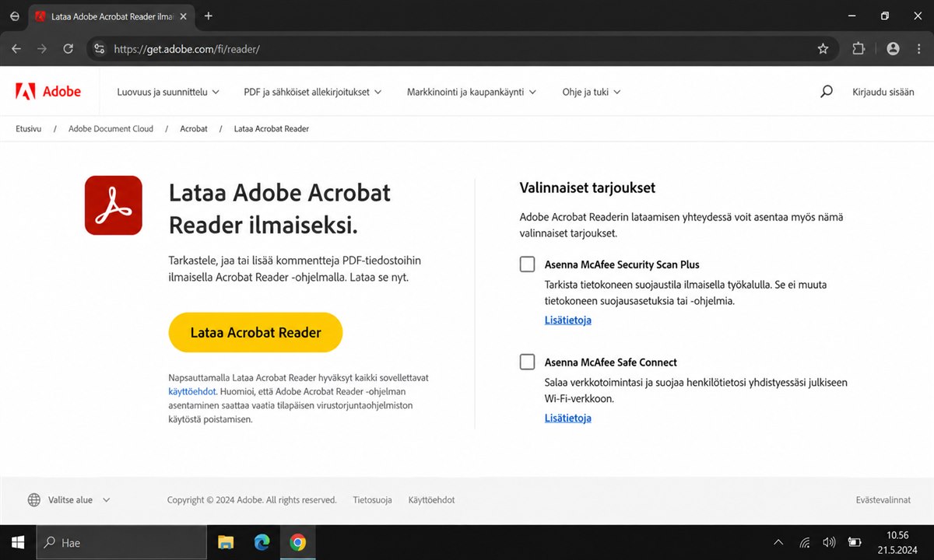Open the site search magnifier icon

coord(827,92)
